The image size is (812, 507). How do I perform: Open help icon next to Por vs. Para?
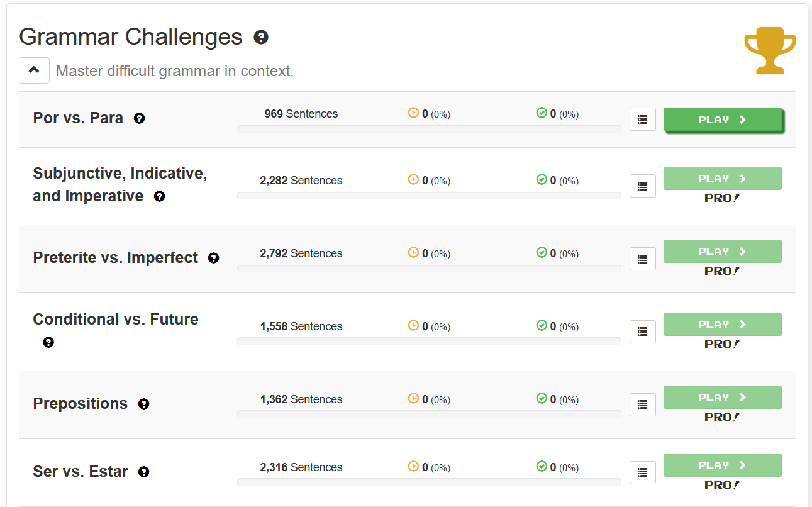point(140,118)
